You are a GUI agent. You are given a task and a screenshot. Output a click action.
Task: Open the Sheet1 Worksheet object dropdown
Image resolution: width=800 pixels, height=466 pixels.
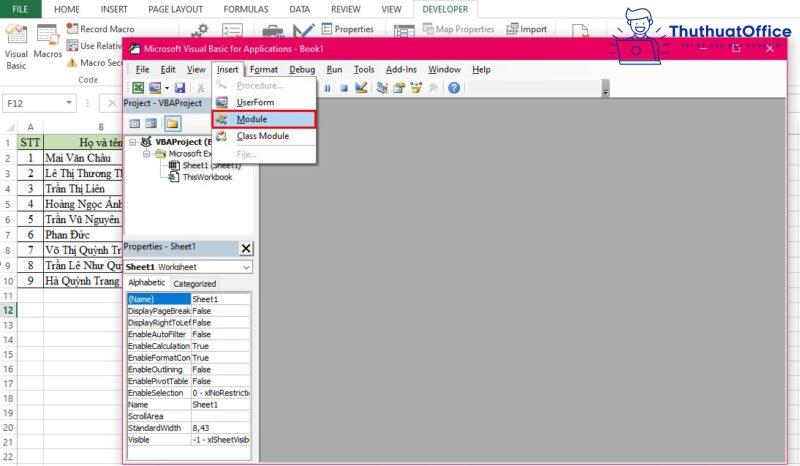tap(246, 267)
